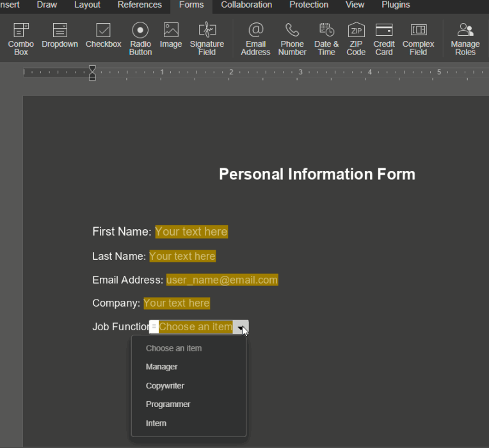
Task: Insert a Signature Field
Action: click(x=207, y=39)
